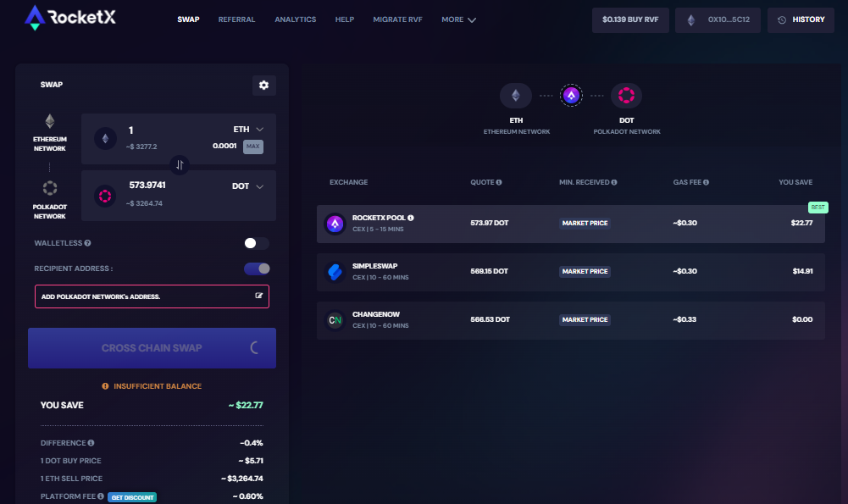Click the You Save column header
The image size is (848, 504).
795,182
